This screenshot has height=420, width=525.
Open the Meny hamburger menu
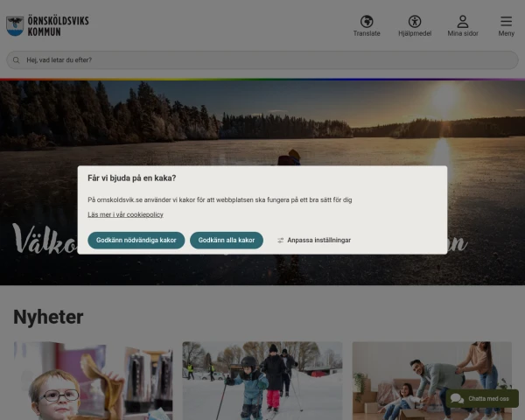(506, 22)
